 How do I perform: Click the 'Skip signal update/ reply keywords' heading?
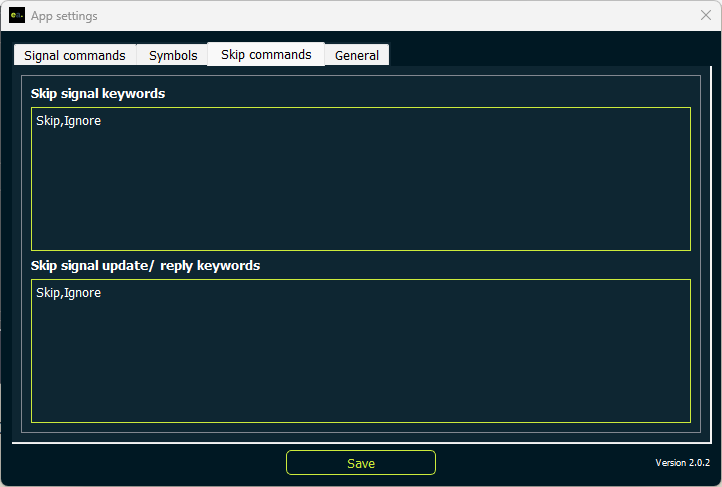[145, 266]
